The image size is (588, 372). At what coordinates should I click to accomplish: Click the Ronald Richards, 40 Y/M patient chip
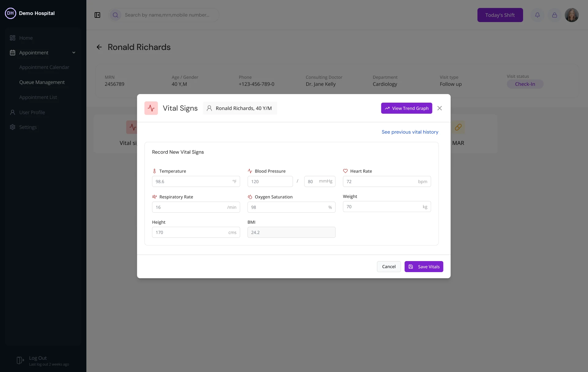tap(240, 108)
